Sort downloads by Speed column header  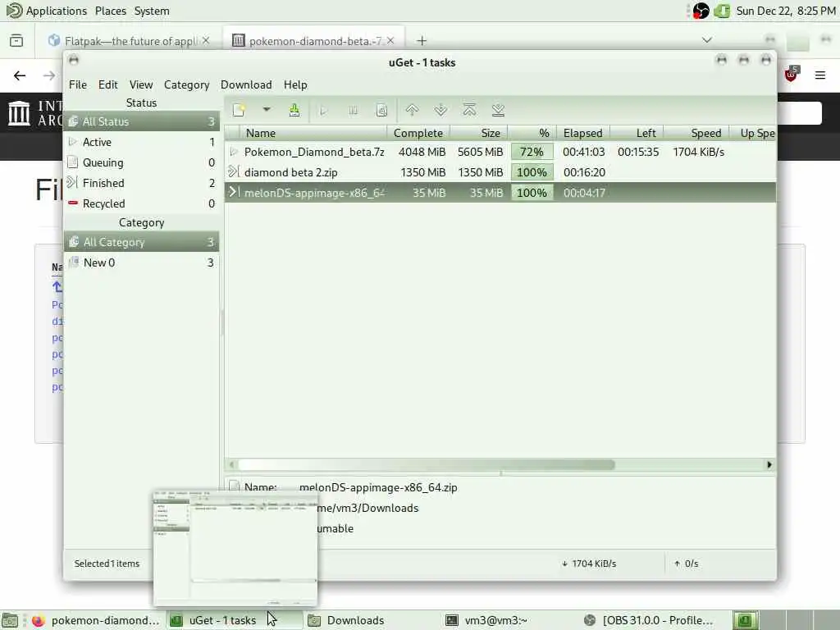click(x=696, y=133)
